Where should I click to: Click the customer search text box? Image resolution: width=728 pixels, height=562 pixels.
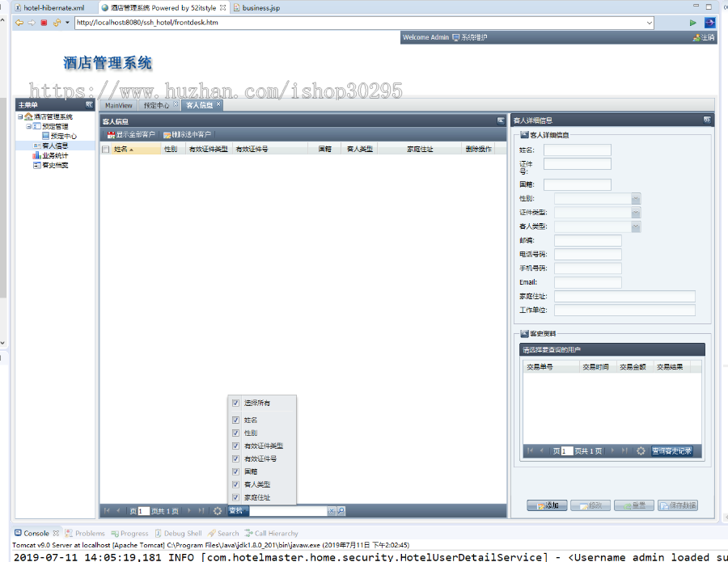288,511
